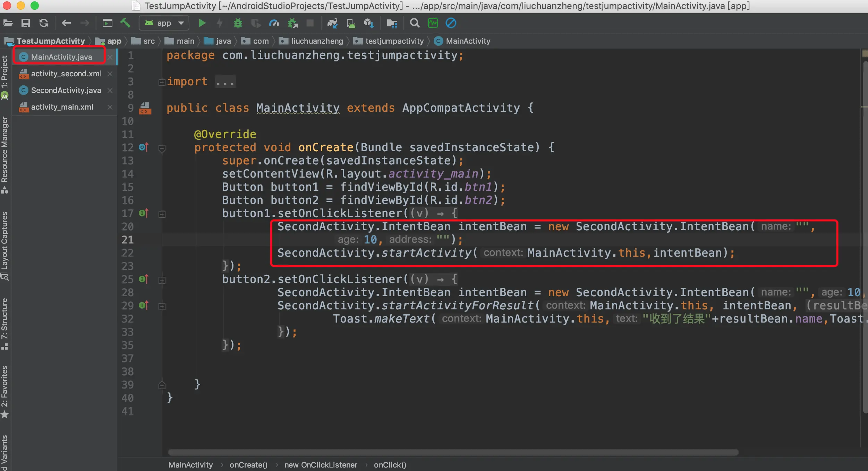Click the Debug app bug icon
The image size is (868, 471).
pyautogui.click(x=238, y=23)
